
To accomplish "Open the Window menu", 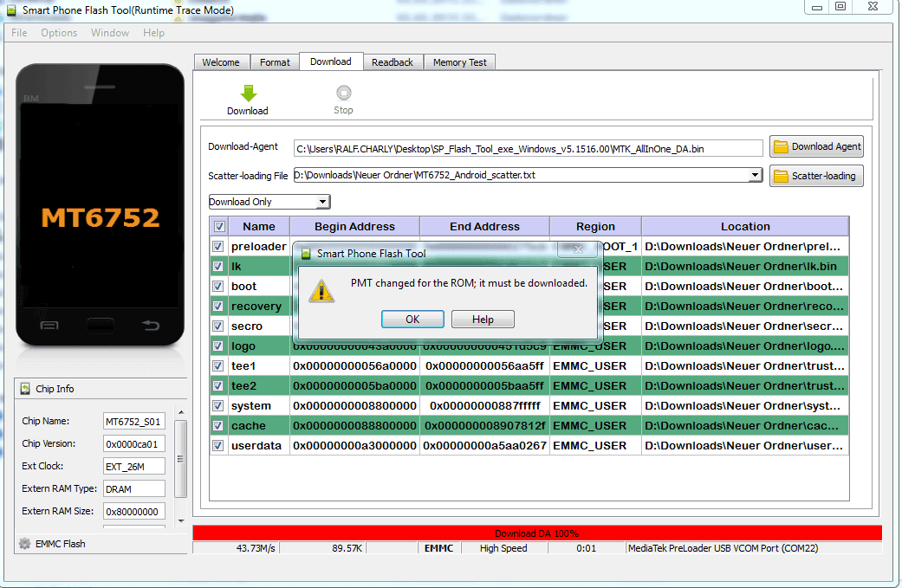I will coord(110,33).
